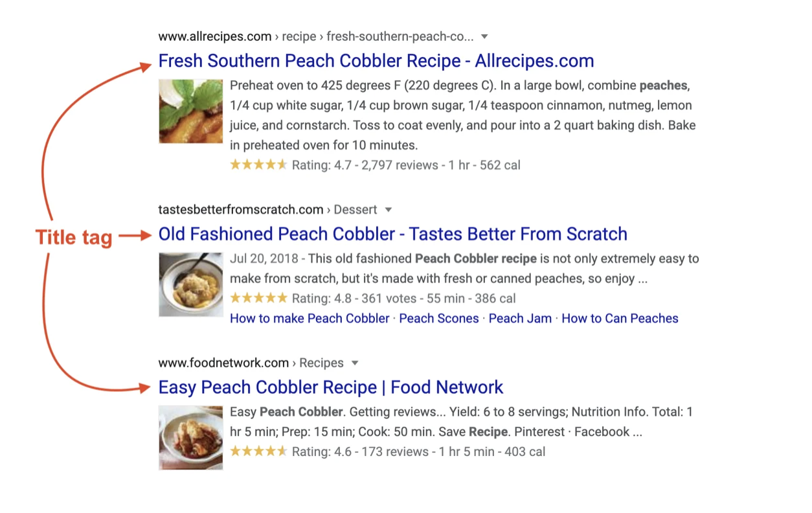The image size is (812, 513).
Task: Expand dropdown arrow beside foodnetwork.com URL
Action: [355, 363]
